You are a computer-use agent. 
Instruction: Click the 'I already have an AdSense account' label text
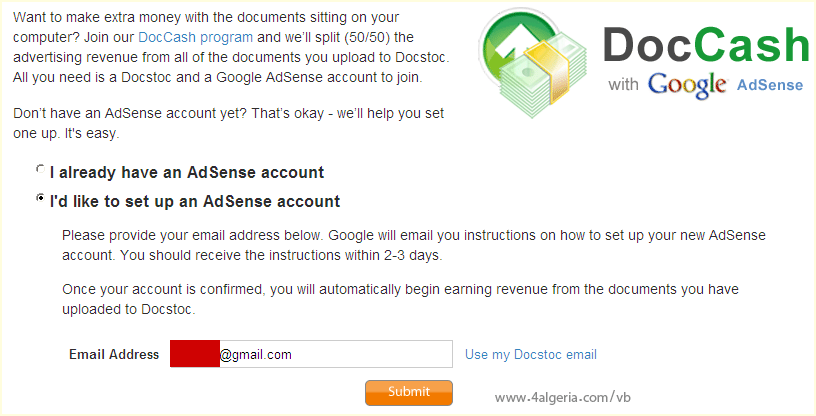(187, 172)
